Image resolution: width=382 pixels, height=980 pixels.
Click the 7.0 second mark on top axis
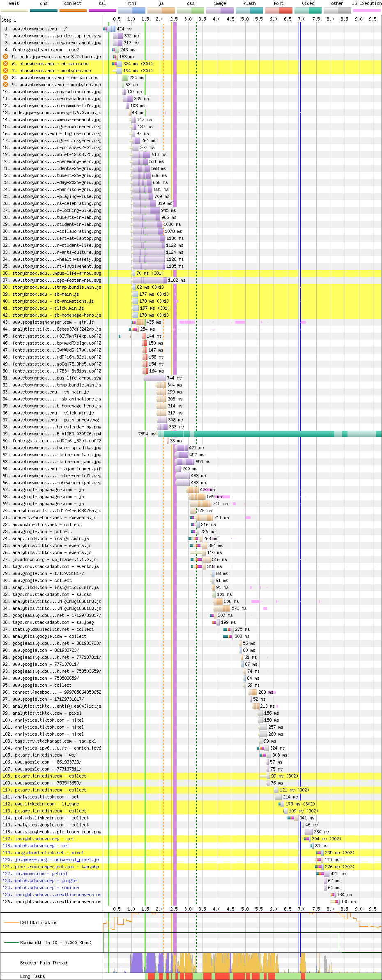point(301,19)
